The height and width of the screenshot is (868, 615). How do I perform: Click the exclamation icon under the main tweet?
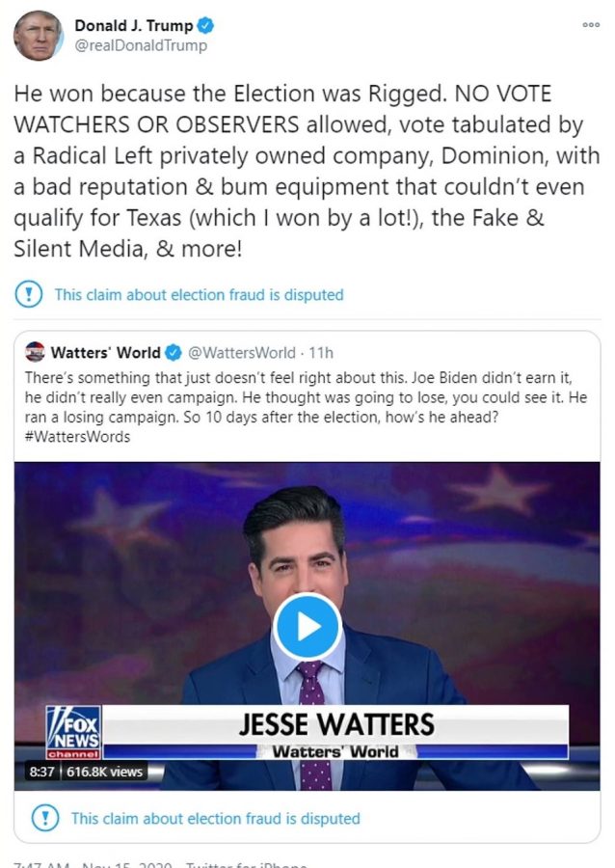[28, 294]
